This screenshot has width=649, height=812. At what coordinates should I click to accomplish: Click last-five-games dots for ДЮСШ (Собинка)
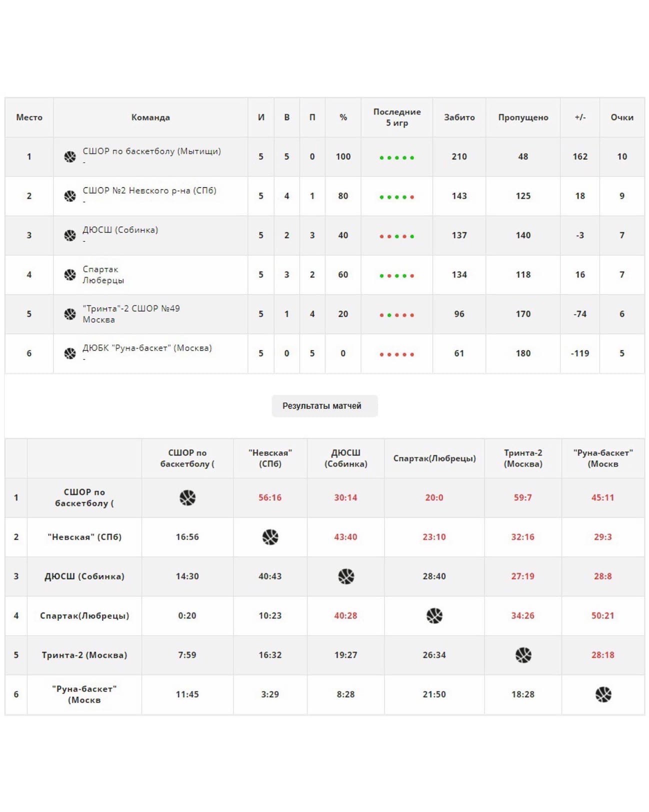coord(396,236)
